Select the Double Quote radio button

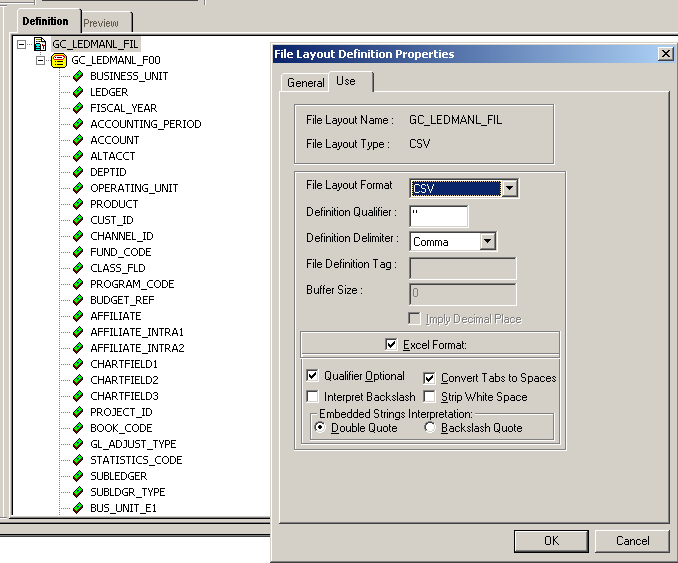320,428
